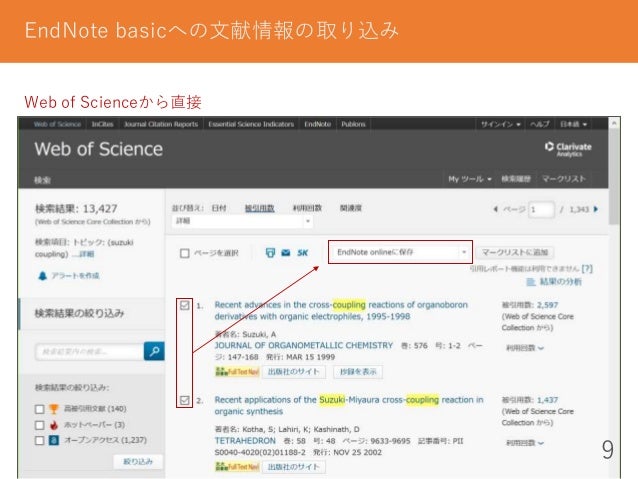
Task: Click the 1,437 times cited count
Action: [547, 400]
